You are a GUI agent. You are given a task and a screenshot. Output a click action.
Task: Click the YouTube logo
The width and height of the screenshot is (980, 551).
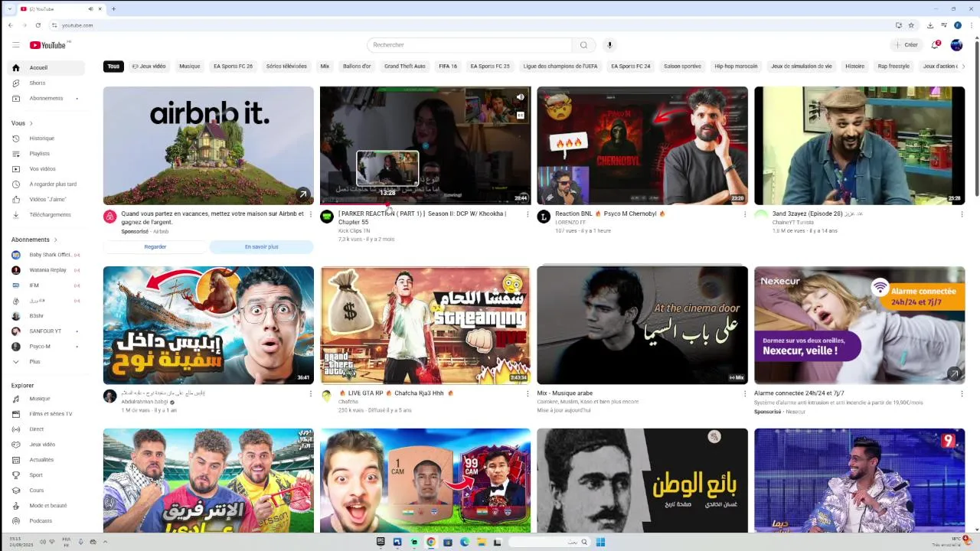pos(47,45)
